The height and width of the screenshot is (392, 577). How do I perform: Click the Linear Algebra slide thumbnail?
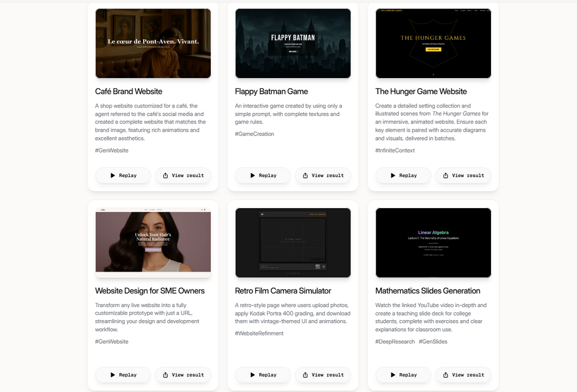tap(433, 242)
